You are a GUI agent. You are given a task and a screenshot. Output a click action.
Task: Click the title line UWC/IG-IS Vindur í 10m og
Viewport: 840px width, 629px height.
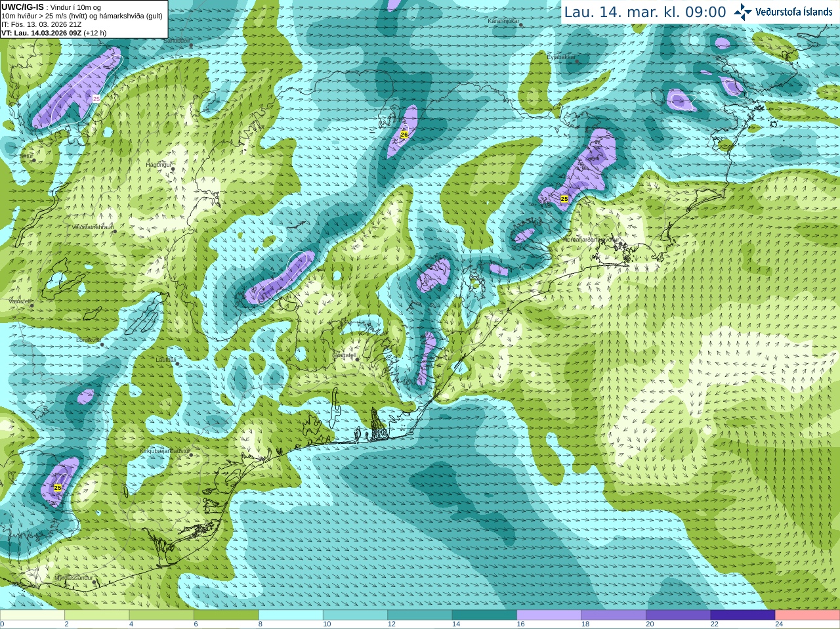[51, 7]
